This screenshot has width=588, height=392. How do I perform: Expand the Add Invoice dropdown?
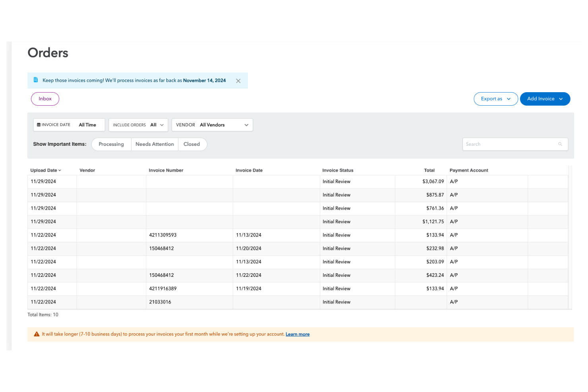[x=545, y=98]
